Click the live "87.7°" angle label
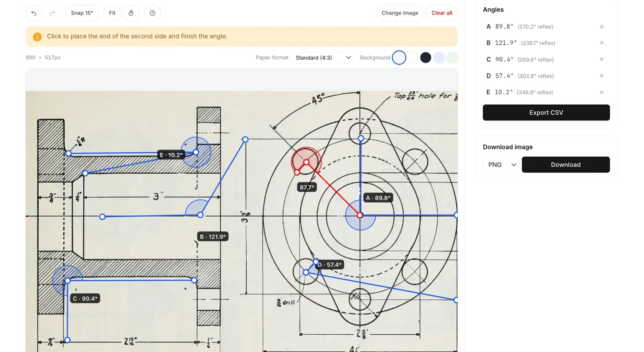 click(x=307, y=187)
